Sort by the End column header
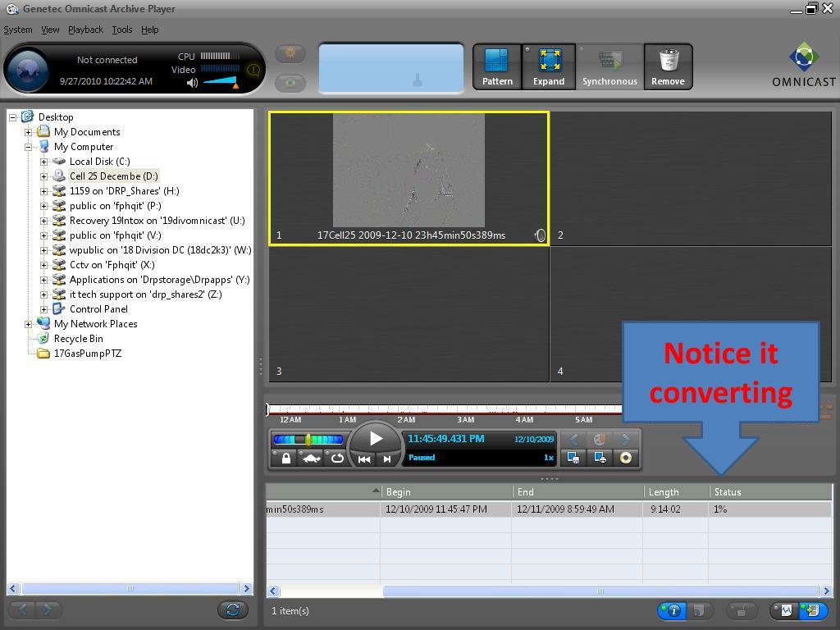Screen dimensions: 840x630 (x=577, y=492)
